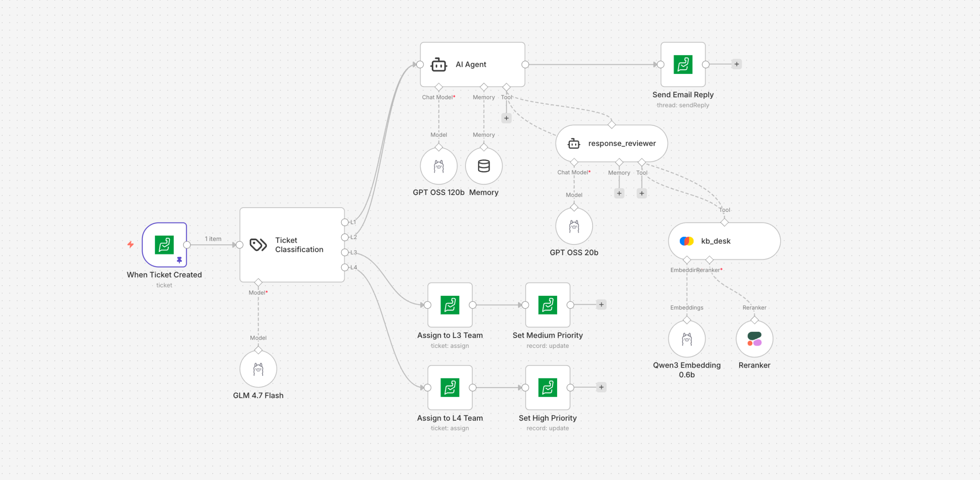Open the When Ticket Created trigger icon

click(164, 245)
